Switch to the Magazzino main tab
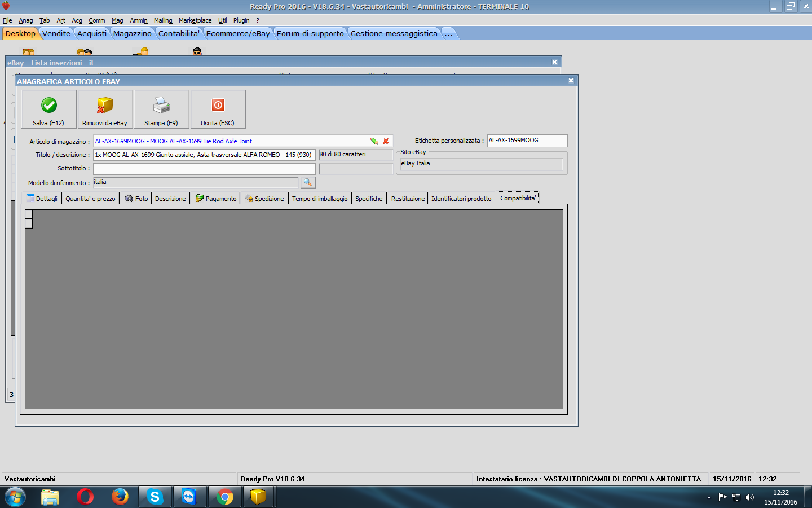Screen dimensions: 812x508 click(x=133, y=33)
